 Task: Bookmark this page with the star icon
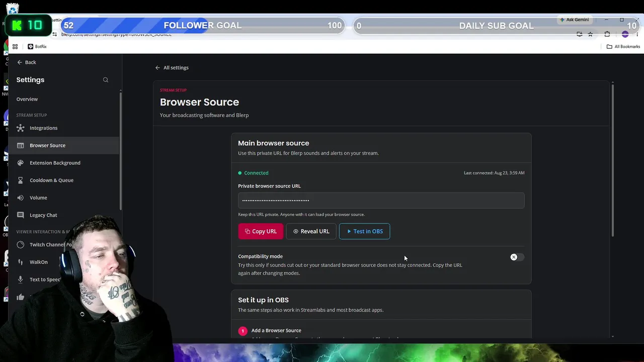590,34
